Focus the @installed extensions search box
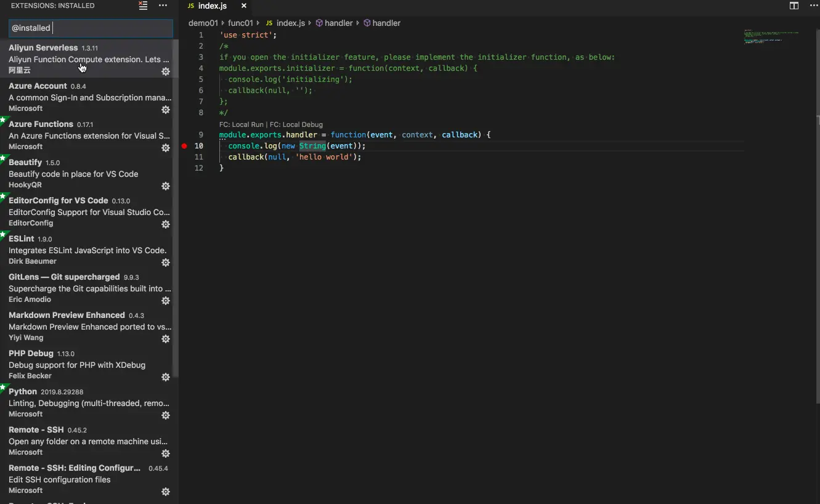The image size is (820, 504). [x=91, y=28]
